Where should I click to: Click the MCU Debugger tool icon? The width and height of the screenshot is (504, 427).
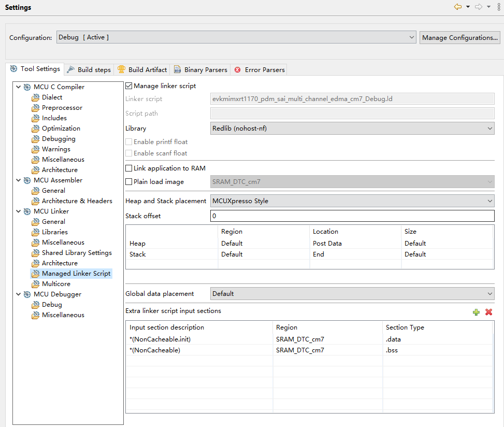coord(27,294)
